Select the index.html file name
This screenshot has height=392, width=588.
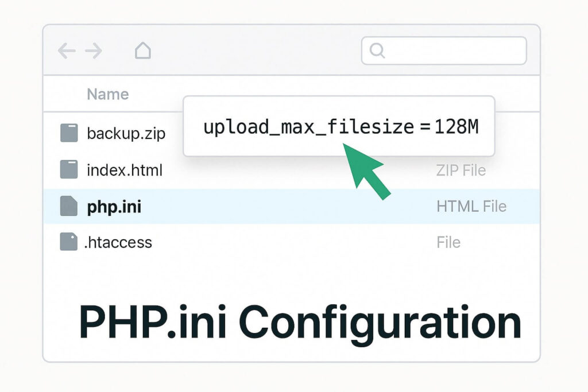124,170
